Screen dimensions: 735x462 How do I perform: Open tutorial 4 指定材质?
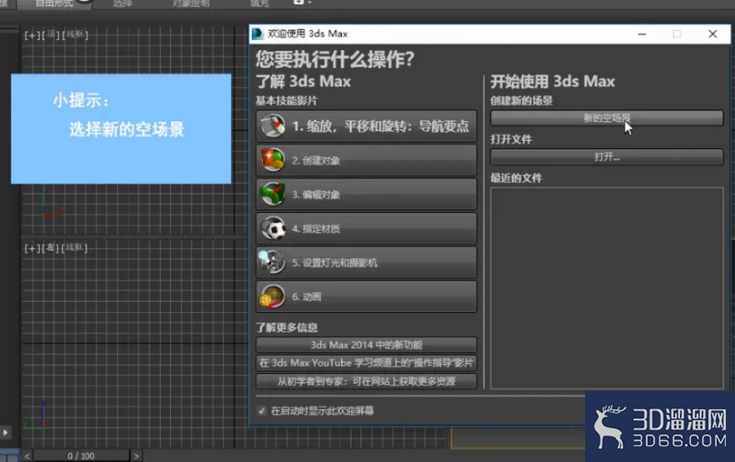[366, 229]
